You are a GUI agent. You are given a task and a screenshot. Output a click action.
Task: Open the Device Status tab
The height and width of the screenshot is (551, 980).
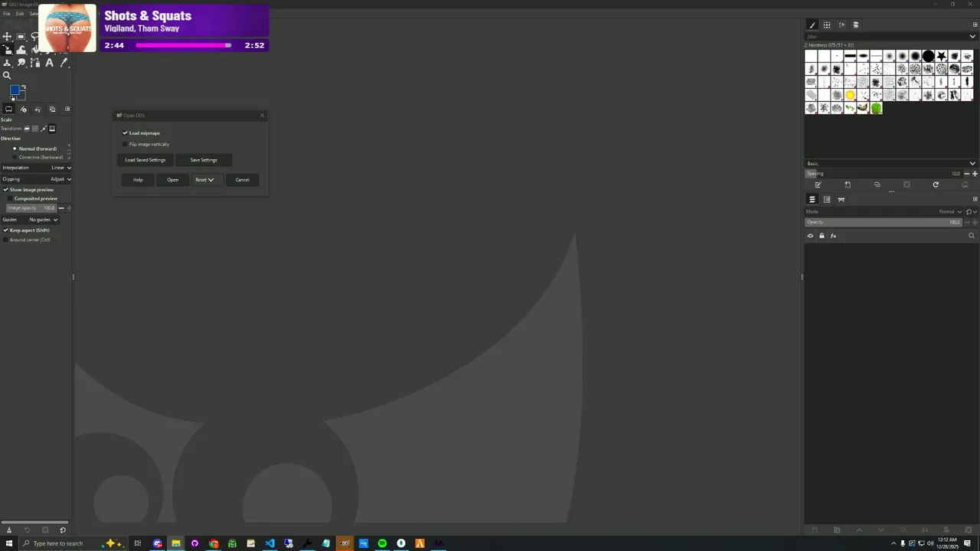coord(23,109)
